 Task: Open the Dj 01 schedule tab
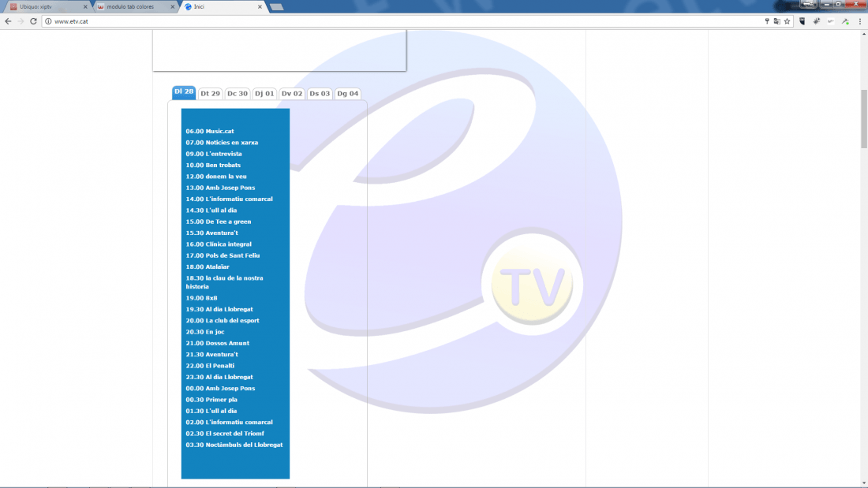[264, 94]
